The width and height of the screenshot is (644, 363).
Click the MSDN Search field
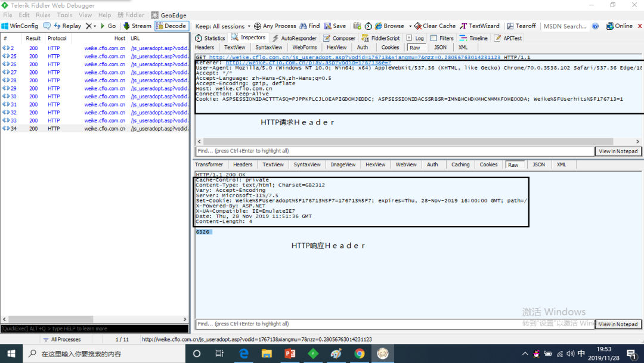(x=565, y=26)
